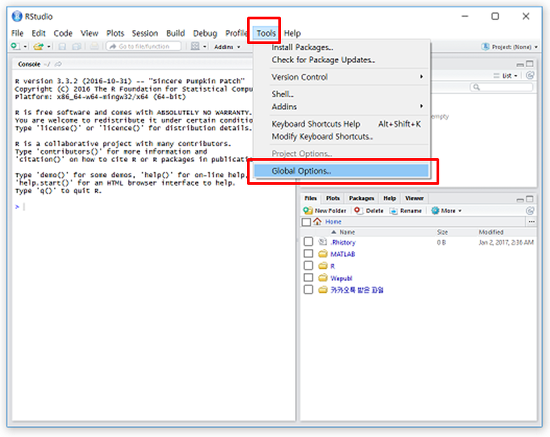The width and height of the screenshot is (550, 437).
Task: Open the Session menu
Action: point(145,33)
